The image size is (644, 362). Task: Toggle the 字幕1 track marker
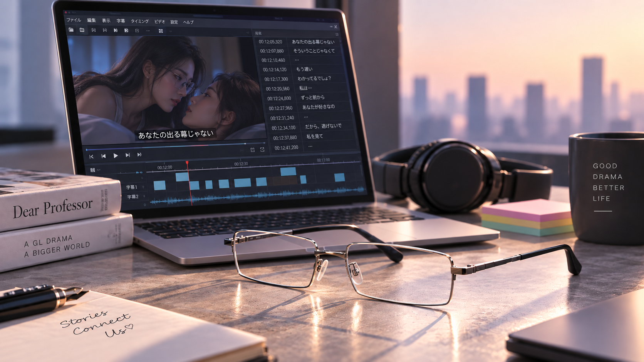pyautogui.click(x=143, y=187)
